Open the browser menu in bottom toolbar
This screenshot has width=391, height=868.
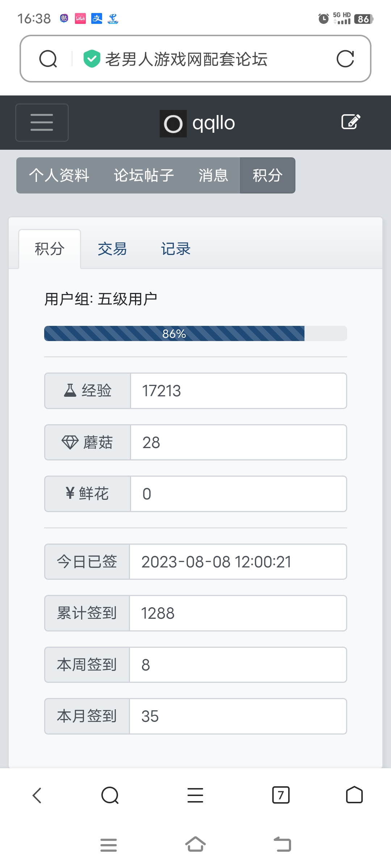coord(195,795)
